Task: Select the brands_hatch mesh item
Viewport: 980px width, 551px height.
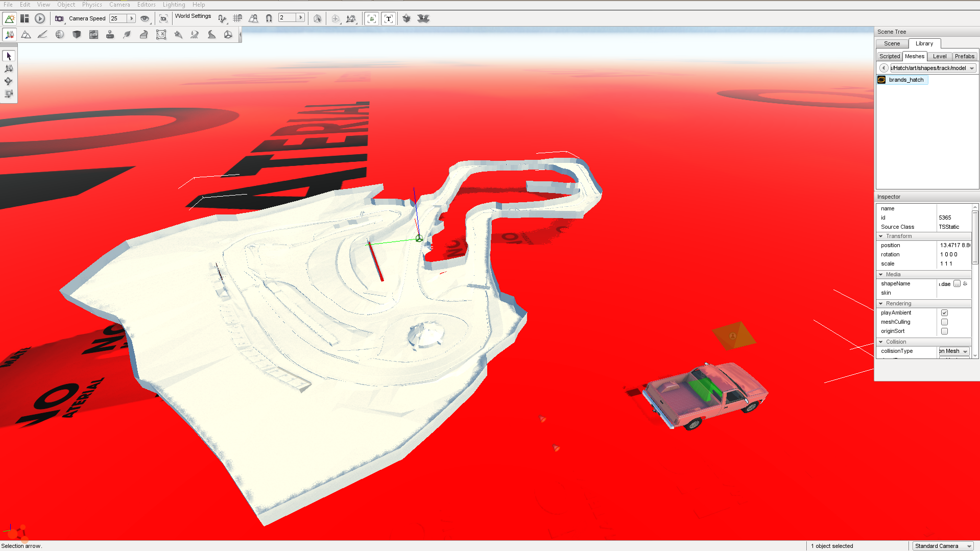Action: click(902, 80)
